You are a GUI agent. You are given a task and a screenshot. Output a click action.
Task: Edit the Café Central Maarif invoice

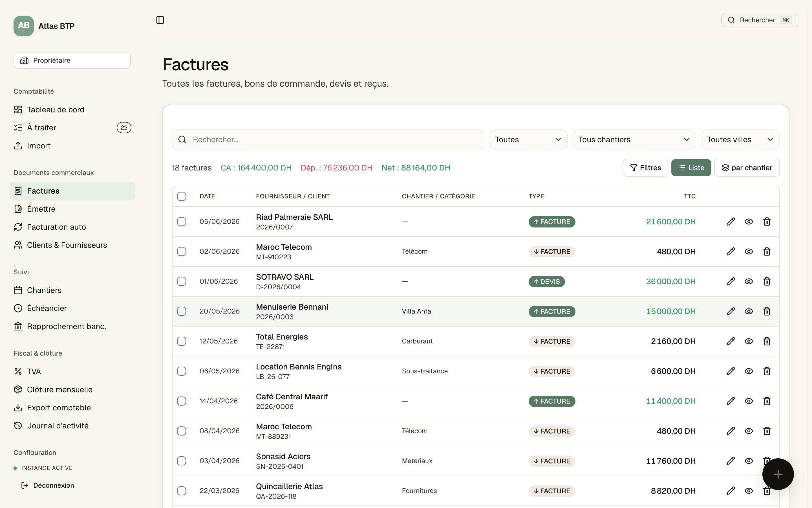coord(731,401)
